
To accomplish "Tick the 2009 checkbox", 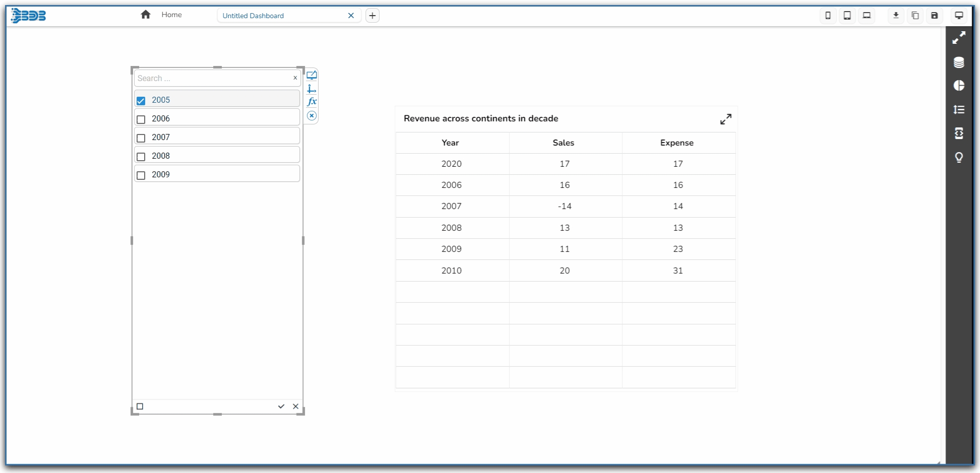I will point(141,175).
